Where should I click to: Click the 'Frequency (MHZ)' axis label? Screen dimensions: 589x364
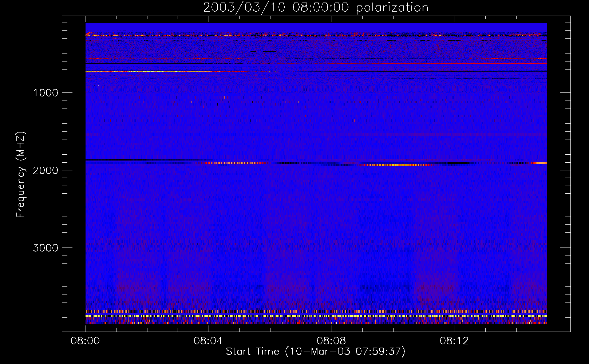pyautogui.click(x=21, y=175)
